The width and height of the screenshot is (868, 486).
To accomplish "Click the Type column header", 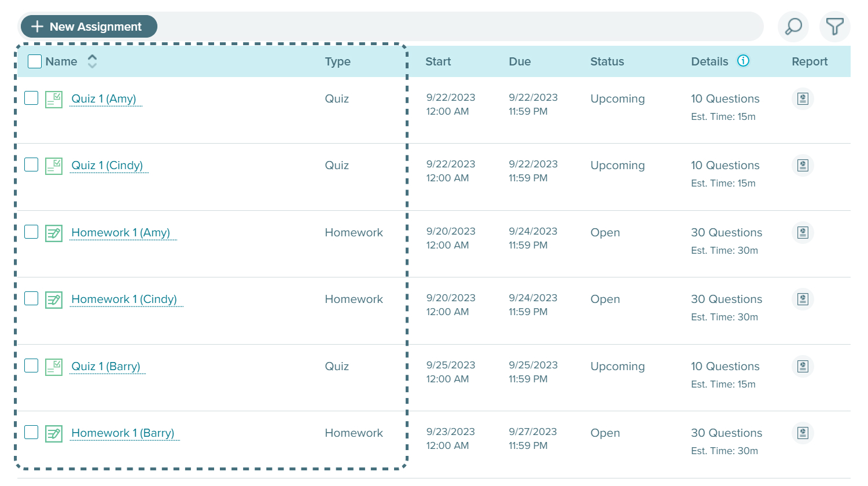I will coord(337,61).
